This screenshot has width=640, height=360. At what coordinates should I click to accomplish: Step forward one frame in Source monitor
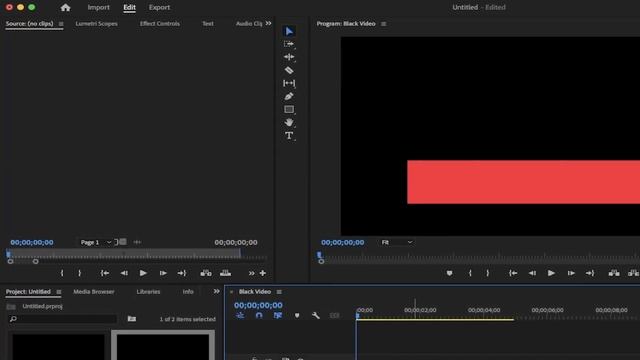pos(163,273)
